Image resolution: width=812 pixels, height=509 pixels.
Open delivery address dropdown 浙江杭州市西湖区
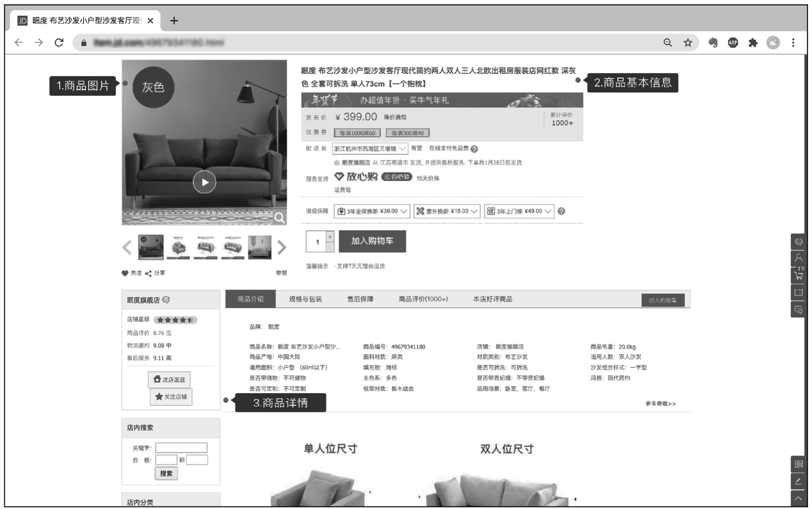click(370, 148)
